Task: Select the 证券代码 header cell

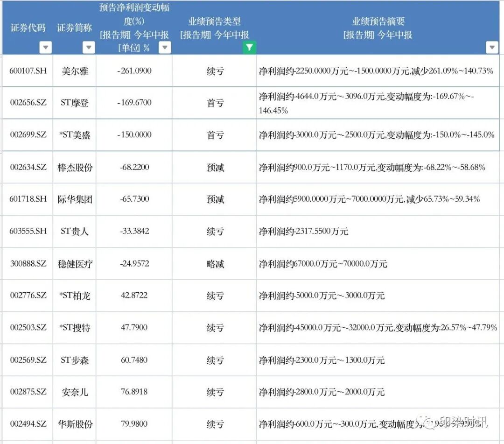Action: [28, 28]
